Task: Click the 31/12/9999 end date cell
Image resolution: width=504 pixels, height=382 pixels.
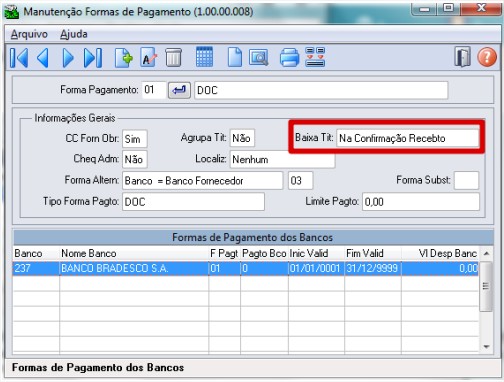Action: pyautogui.click(x=373, y=268)
